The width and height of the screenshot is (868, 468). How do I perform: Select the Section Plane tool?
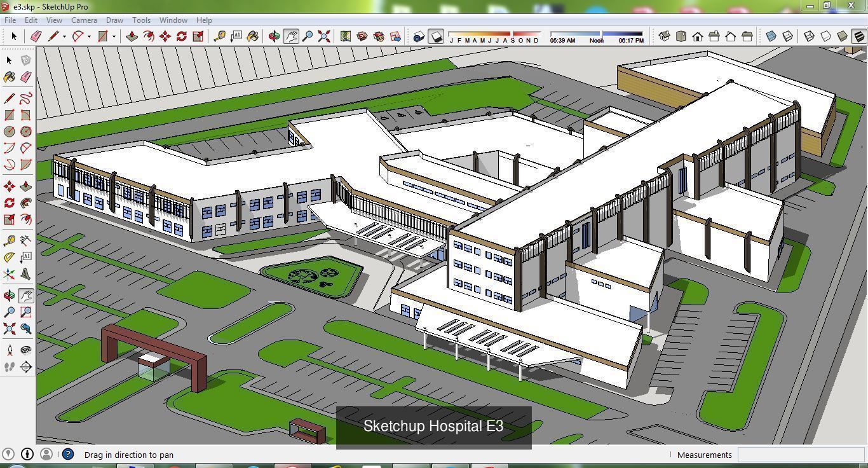coord(25,366)
